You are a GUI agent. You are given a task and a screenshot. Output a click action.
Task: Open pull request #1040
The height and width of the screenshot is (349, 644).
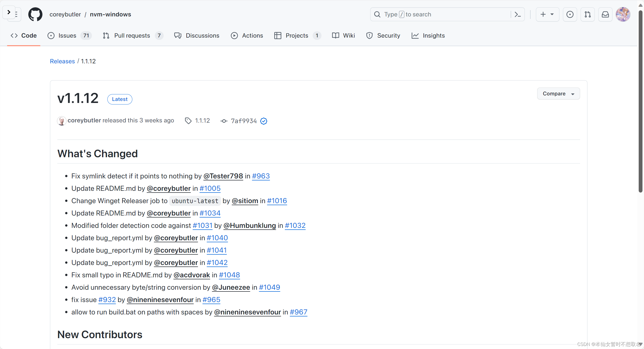pyautogui.click(x=217, y=238)
